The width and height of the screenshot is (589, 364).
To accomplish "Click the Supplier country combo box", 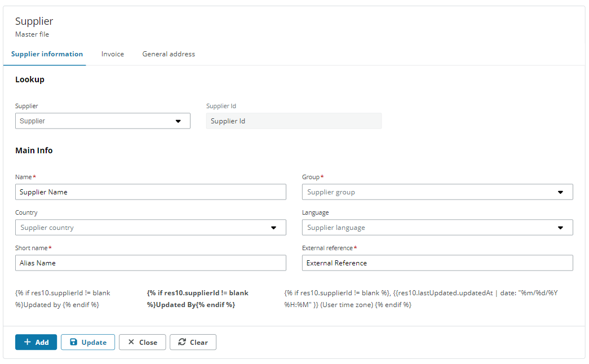I will coord(150,227).
